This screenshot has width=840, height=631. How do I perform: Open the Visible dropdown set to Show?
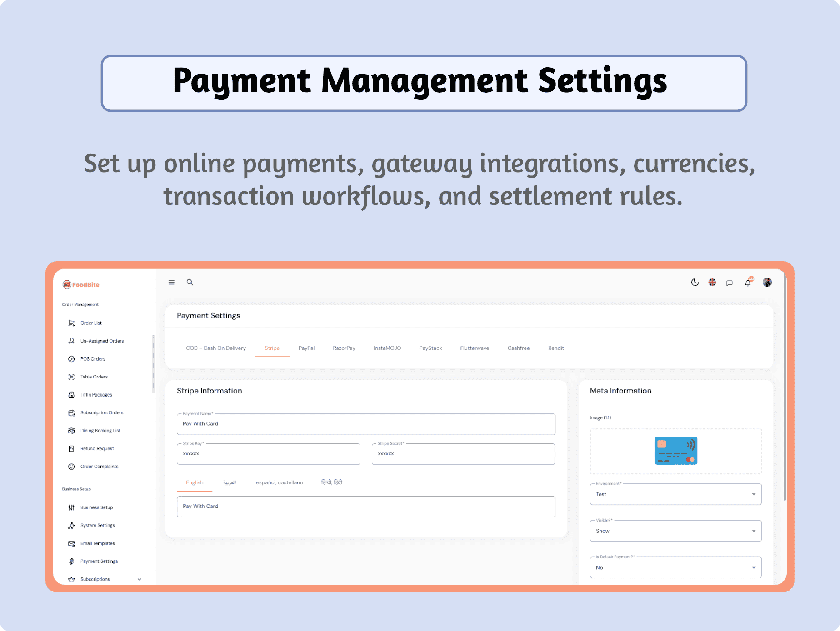pos(675,531)
